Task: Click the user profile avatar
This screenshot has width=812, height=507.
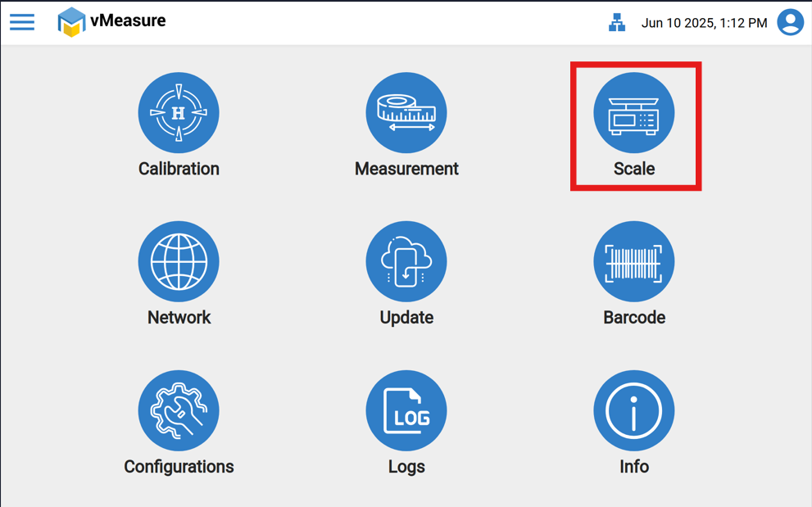Action: tap(790, 22)
